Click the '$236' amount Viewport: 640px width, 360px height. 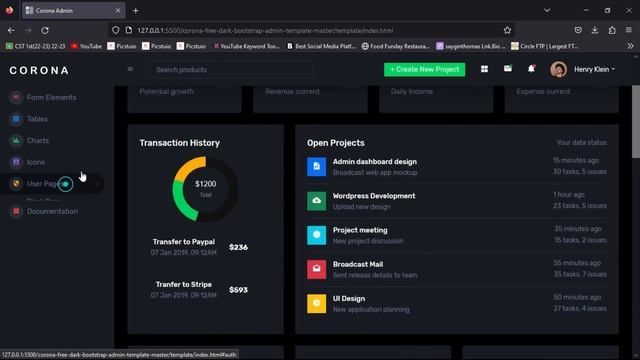[238, 247]
